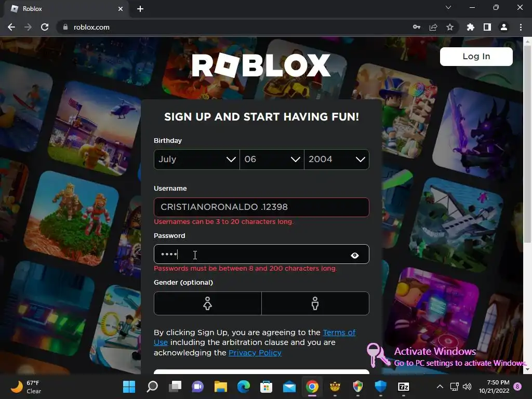Open the Chat app on the taskbar
532x399 pixels.
coord(198,387)
